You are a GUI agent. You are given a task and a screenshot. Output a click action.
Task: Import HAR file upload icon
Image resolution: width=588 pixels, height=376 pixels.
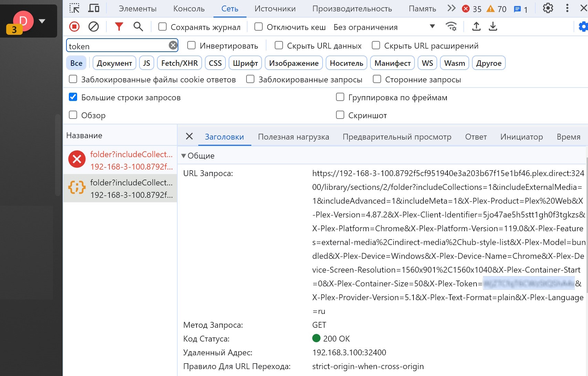point(476,27)
